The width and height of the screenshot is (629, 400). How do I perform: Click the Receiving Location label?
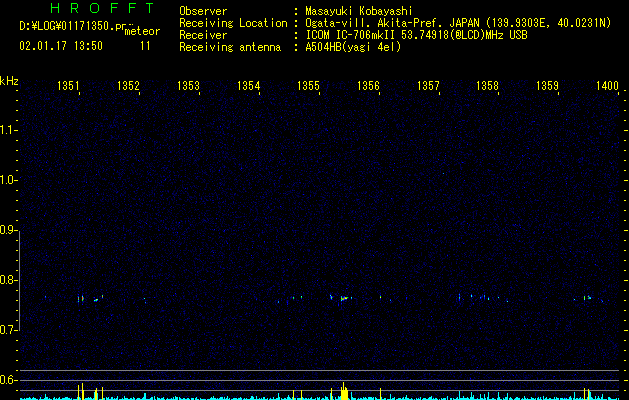233,23
